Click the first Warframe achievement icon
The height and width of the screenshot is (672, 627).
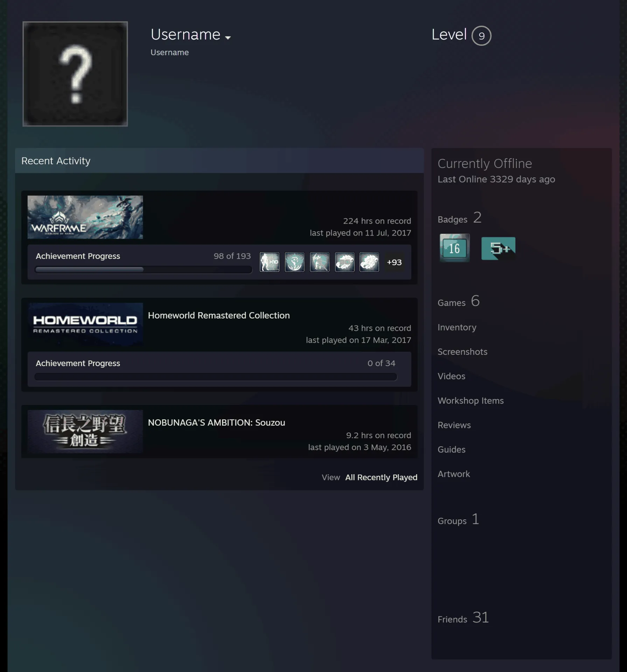(270, 262)
